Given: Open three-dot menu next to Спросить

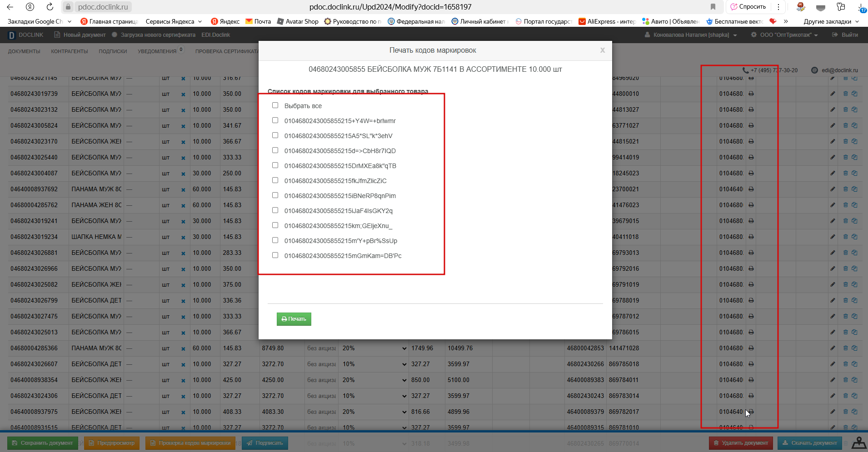Looking at the screenshot, I should click(778, 7).
